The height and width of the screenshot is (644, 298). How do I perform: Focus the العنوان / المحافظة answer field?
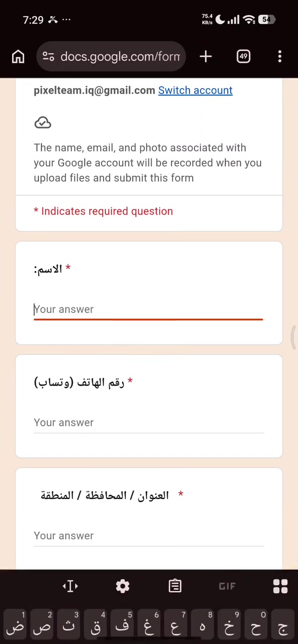[x=148, y=536]
